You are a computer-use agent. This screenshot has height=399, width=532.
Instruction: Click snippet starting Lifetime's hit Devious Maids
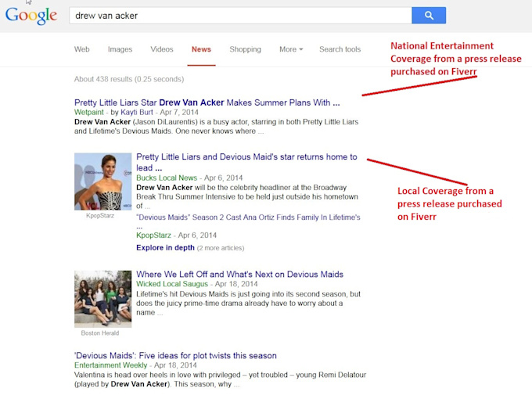click(x=248, y=304)
